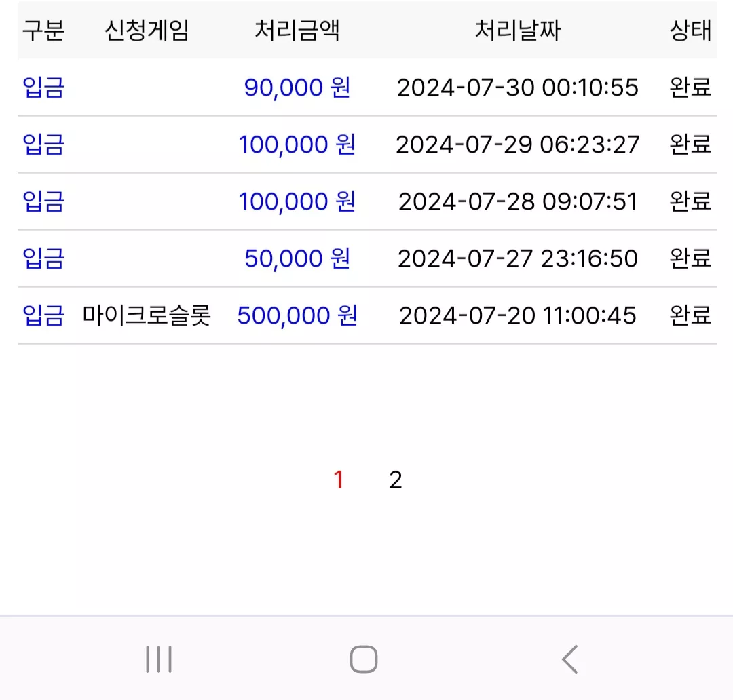Click 완료 status of 2024-07-20 row
This screenshot has height=700, width=733.
point(690,315)
